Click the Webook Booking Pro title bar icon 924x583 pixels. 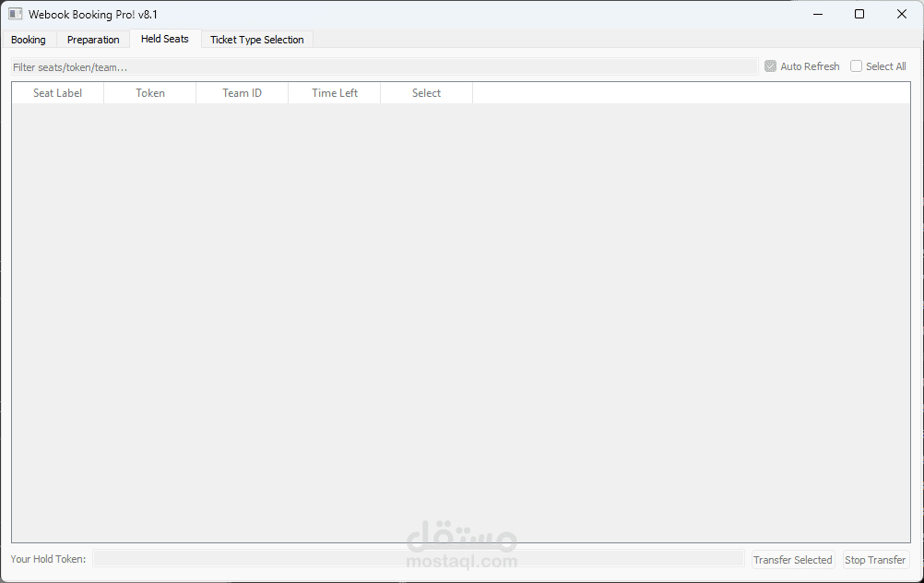[13, 14]
